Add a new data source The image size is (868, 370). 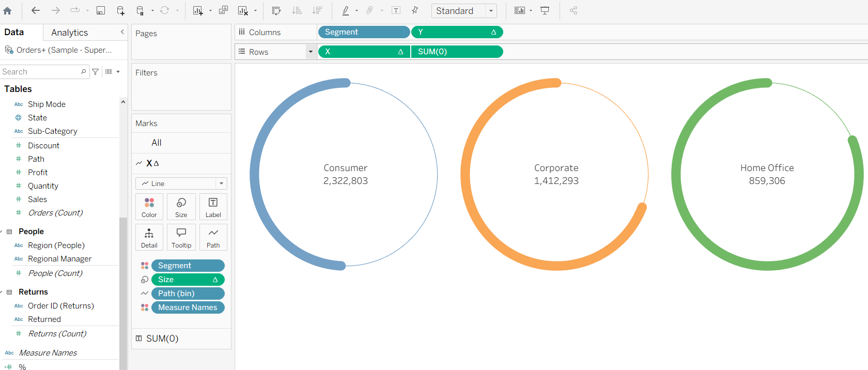[x=120, y=10]
